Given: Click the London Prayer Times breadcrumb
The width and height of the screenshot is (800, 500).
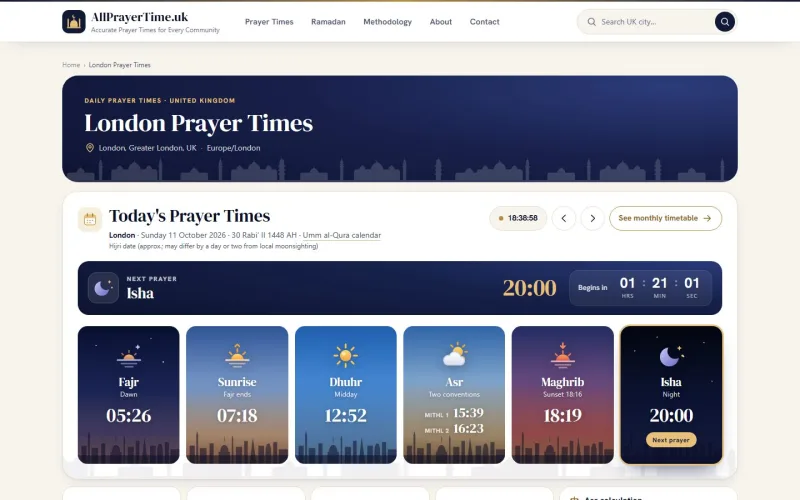Looking at the screenshot, I should point(119,65).
